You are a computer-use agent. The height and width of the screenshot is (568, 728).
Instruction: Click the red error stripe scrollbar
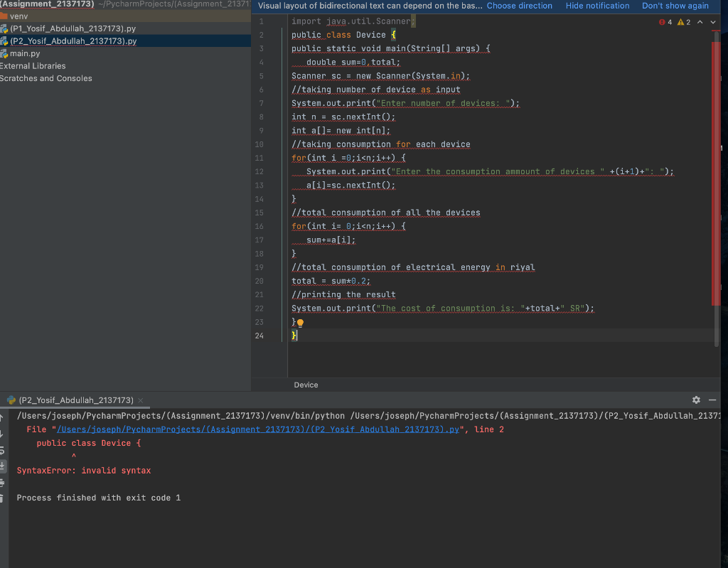[715, 173]
